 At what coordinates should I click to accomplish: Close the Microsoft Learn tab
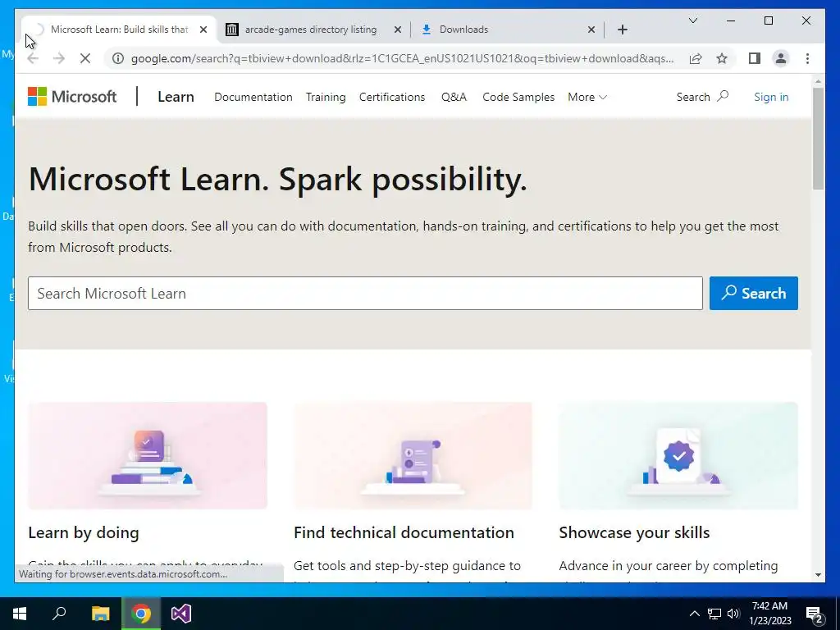203,30
